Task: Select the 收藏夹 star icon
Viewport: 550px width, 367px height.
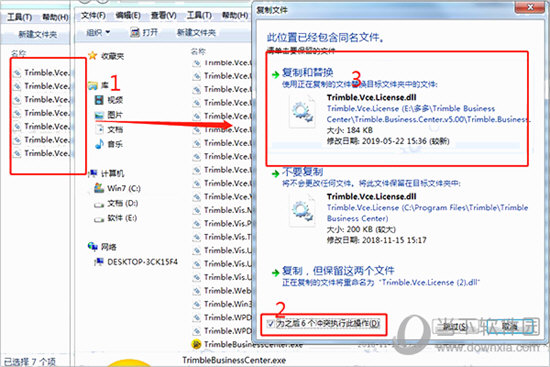Action: click(x=93, y=55)
